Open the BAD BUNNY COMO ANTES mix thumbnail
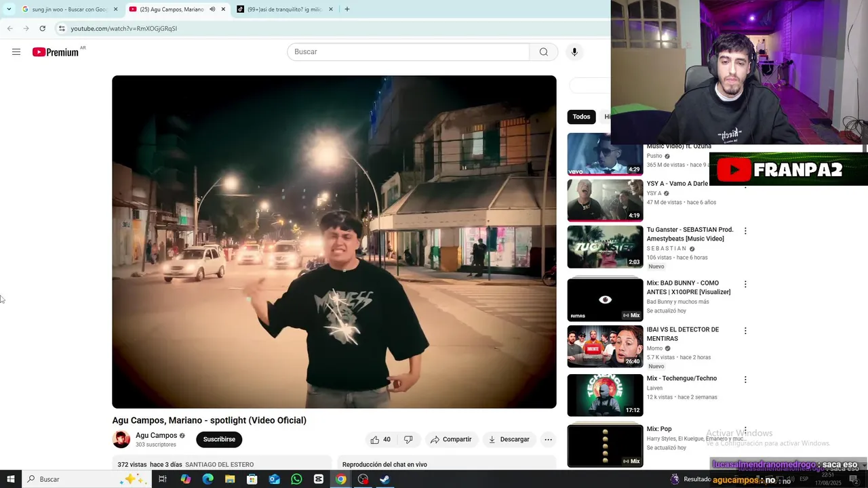 tap(605, 300)
